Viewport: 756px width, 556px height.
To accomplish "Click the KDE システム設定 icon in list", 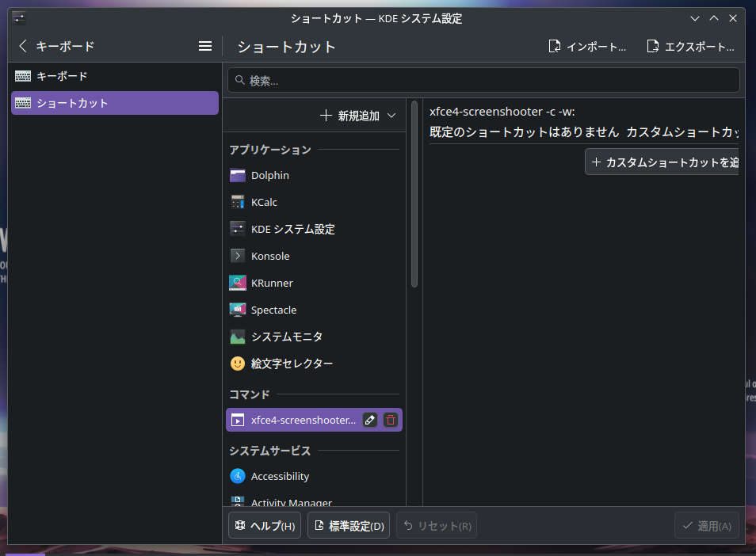I will click(238, 230).
